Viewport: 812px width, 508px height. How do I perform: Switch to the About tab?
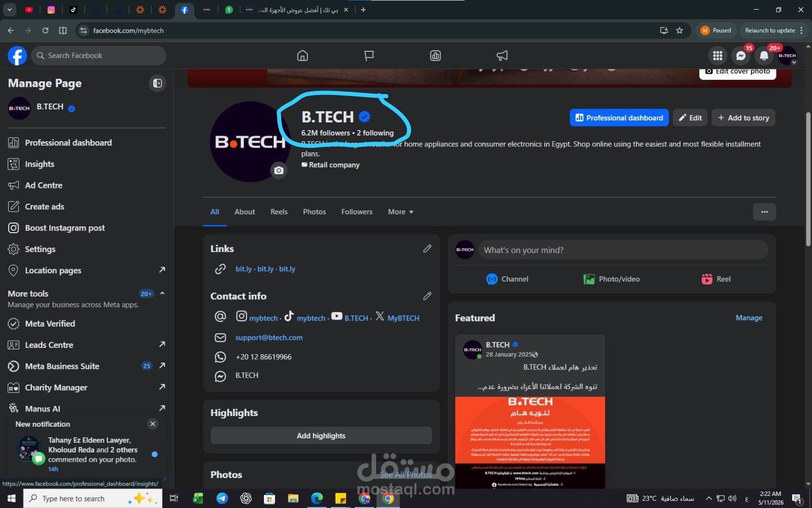tap(245, 212)
